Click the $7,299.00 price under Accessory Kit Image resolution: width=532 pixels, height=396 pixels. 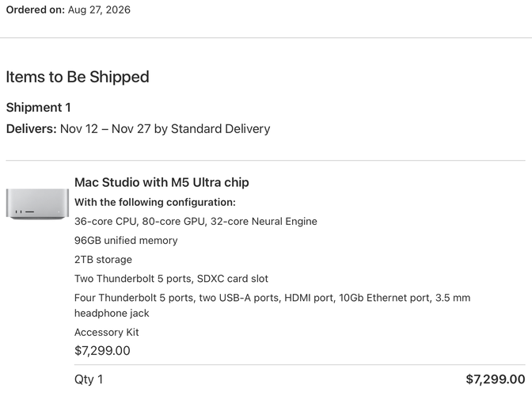[x=102, y=351]
